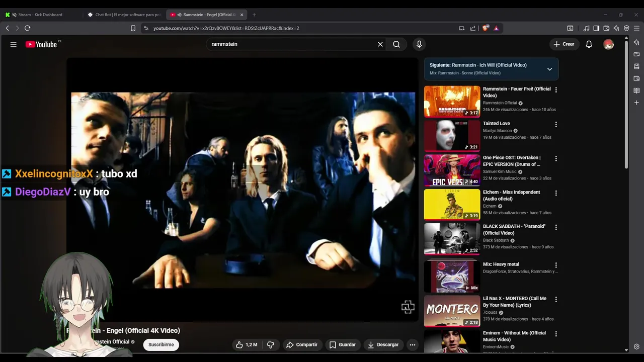
Task: Open site settings icon in address bar
Action: 146,28
